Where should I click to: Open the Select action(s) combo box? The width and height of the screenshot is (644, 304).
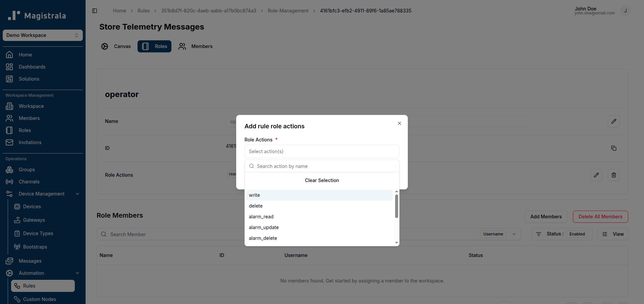tap(322, 151)
